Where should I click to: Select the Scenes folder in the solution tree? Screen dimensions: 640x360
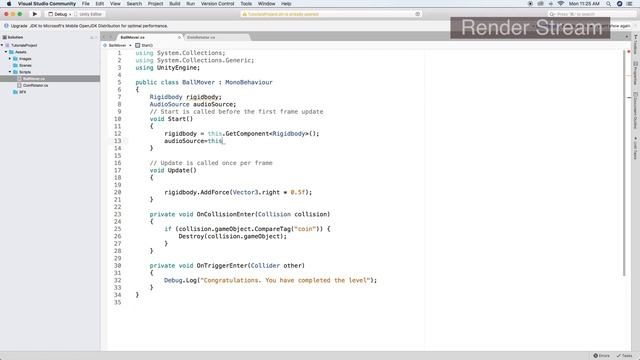click(25, 65)
